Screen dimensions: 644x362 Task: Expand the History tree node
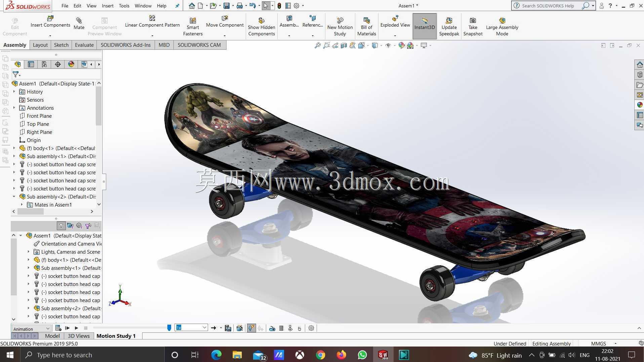[14, 92]
